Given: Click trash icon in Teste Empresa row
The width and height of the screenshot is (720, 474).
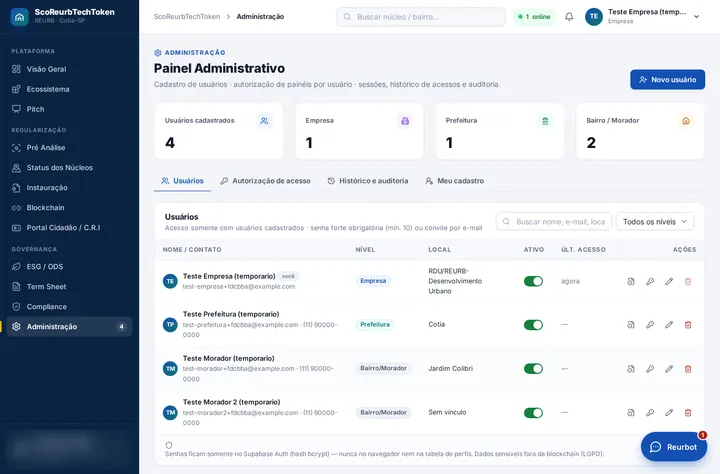Looking at the screenshot, I should click(688, 282).
